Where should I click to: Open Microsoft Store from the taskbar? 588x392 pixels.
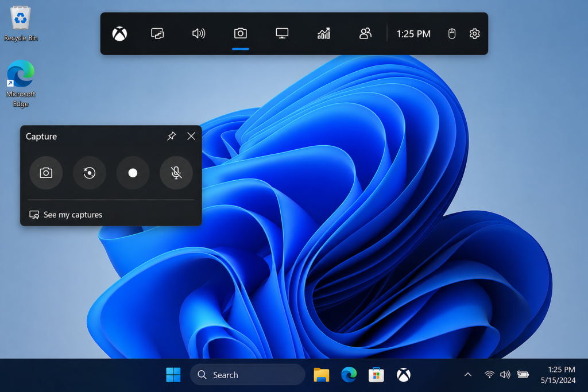coord(377,375)
